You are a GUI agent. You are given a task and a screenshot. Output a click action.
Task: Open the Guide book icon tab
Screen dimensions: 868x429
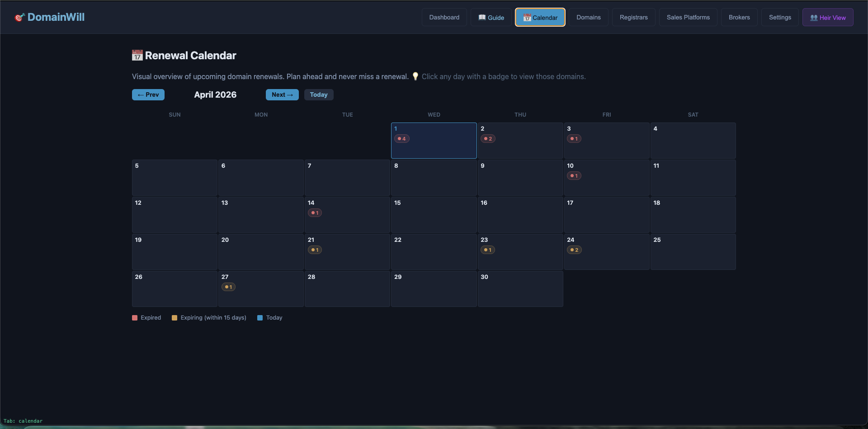pyautogui.click(x=482, y=18)
